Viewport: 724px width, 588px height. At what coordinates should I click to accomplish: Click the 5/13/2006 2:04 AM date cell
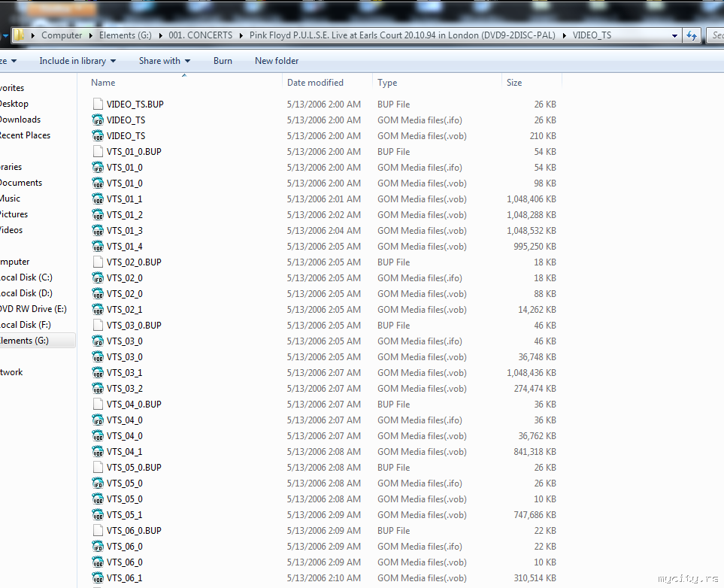click(x=324, y=231)
